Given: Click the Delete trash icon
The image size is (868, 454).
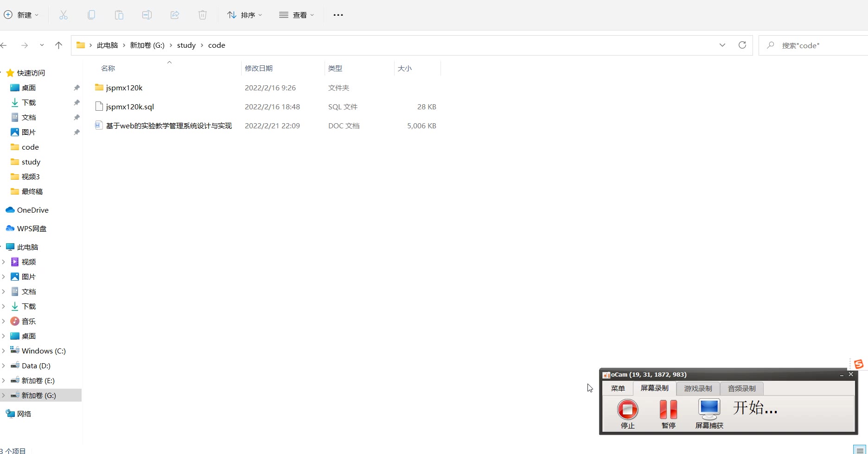Looking at the screenshot, I should tap(203, 15).
